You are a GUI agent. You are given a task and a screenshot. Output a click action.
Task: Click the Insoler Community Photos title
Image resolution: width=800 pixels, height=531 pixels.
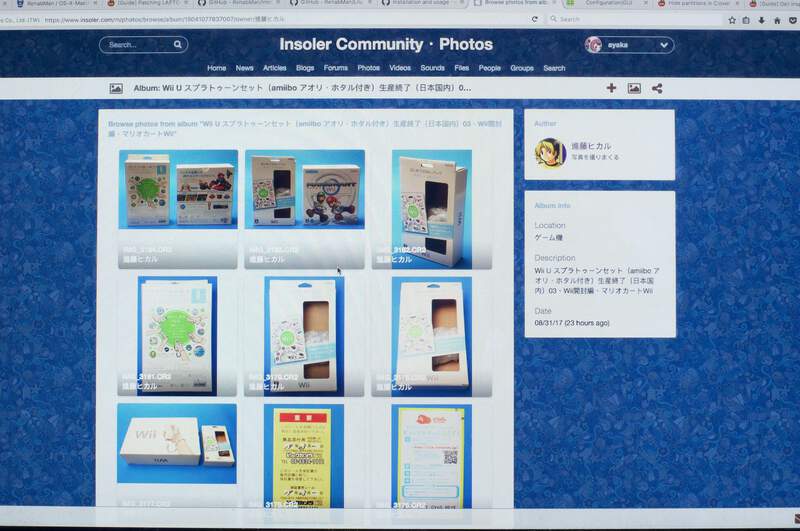point(386,44)
